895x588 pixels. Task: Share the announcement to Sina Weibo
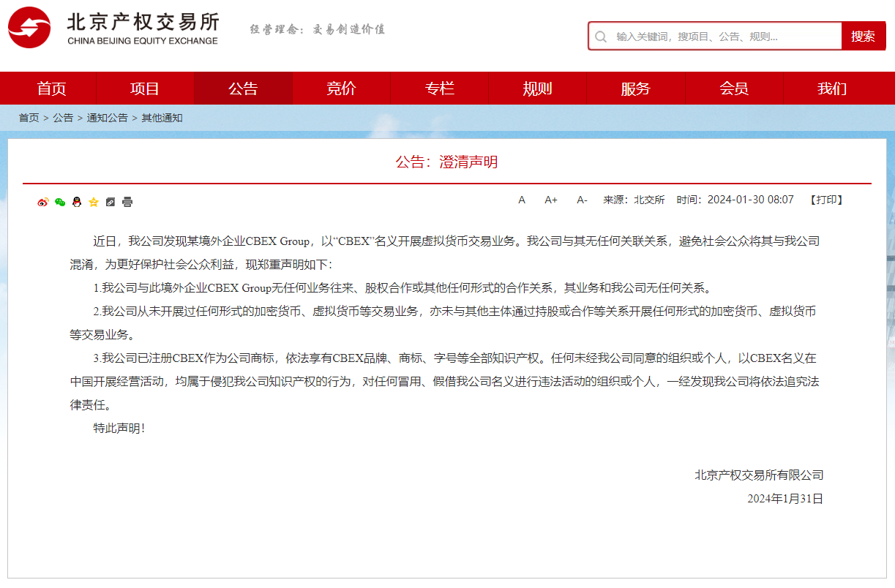coord(42,203)
